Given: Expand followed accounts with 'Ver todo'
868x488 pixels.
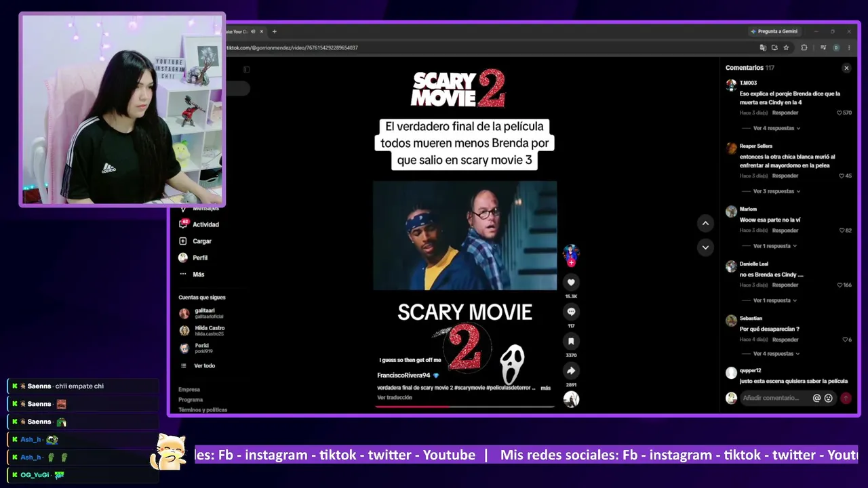Looking at the screenshot, I should click(204, 366).
